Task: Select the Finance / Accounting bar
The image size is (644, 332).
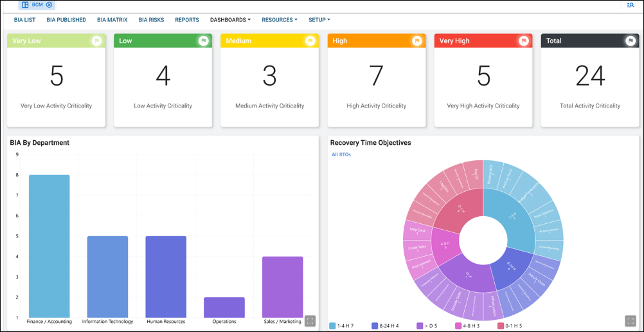Action: pyautogui.click(x=49, y=246)
